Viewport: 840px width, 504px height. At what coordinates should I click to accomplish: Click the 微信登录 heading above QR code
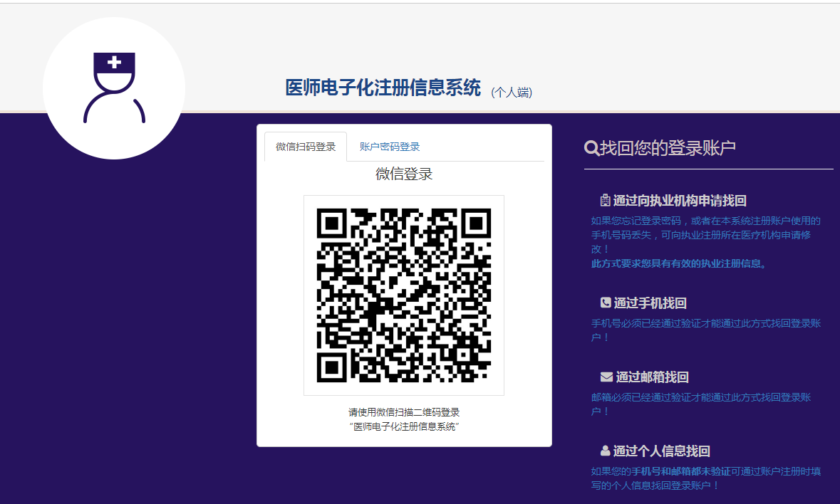[404, 174]
